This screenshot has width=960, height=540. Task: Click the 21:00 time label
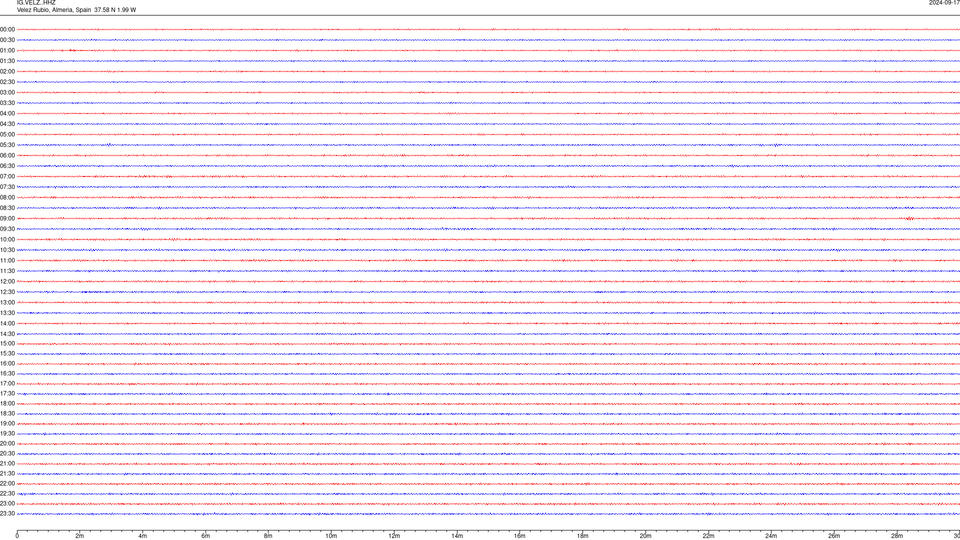click(7, 464)
